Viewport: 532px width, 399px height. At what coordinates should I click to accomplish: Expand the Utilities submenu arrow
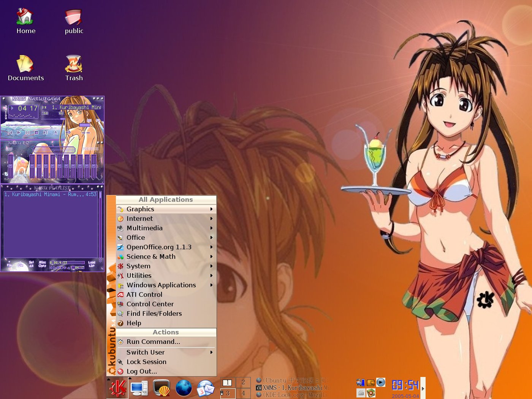212,275
